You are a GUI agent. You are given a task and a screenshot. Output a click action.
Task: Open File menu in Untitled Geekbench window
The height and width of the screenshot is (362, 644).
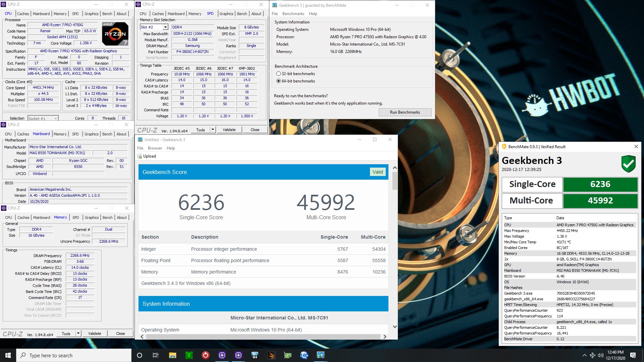(x=140, y=148)
